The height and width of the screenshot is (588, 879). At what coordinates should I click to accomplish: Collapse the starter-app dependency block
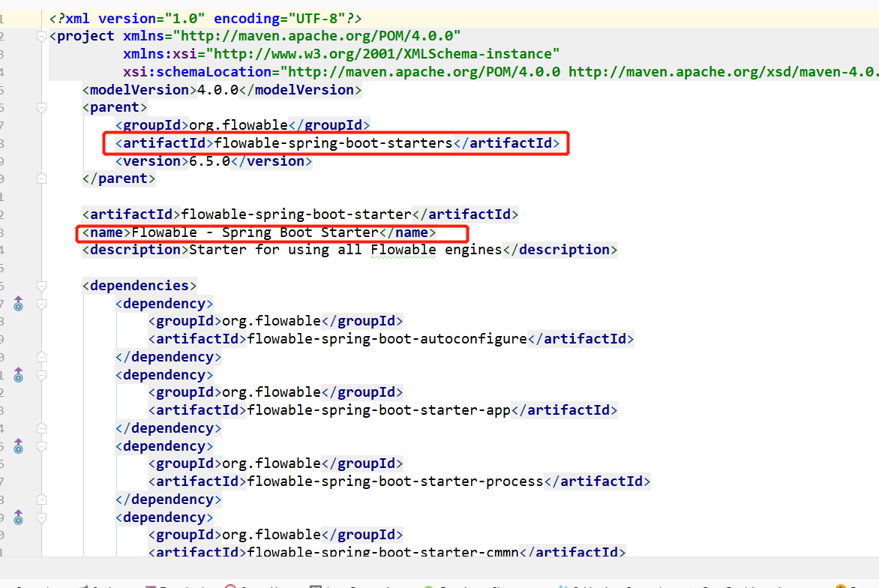point(41,375)
